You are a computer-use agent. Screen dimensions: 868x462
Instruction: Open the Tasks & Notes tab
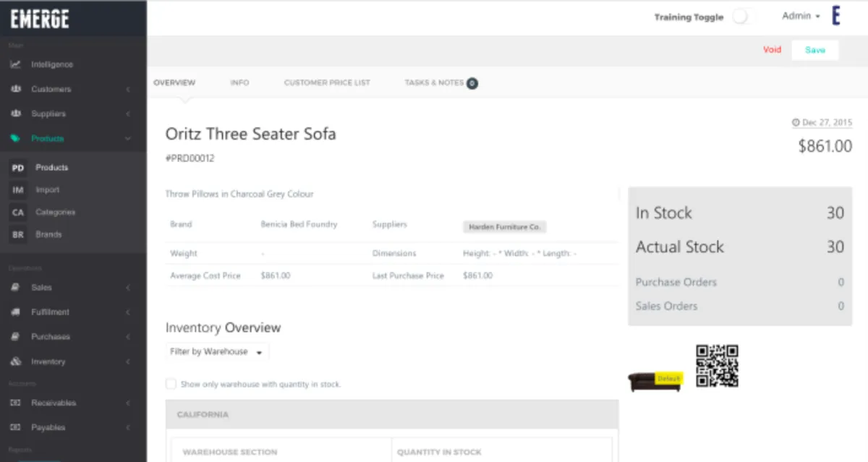point(441,82)
